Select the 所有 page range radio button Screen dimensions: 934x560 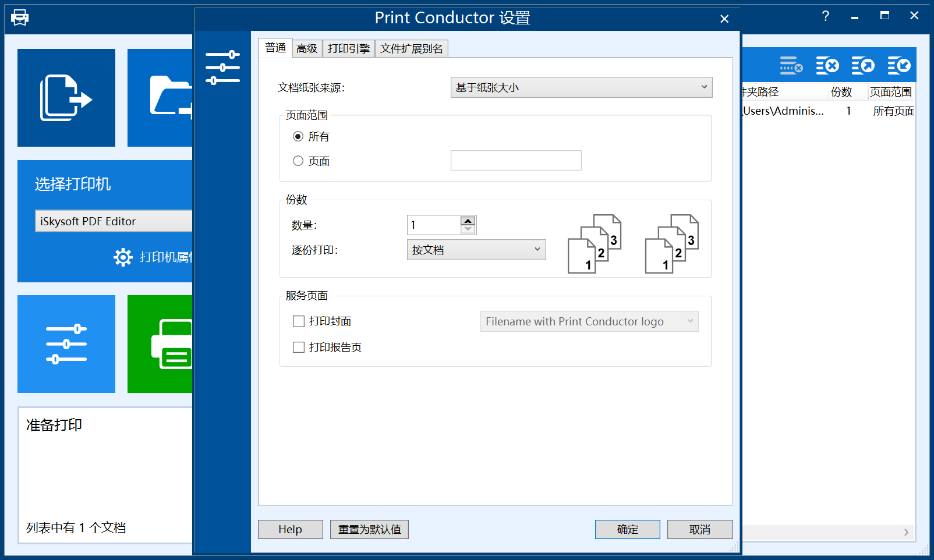click(x=298, y=136)
